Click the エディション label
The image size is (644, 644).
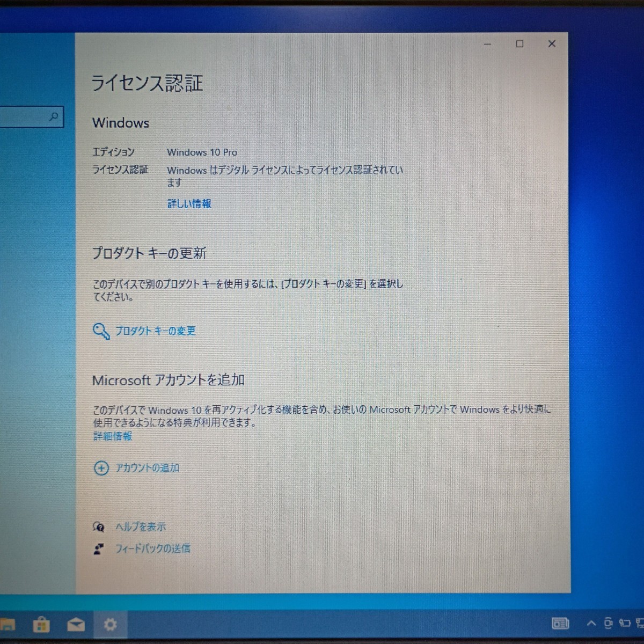[x=113, y=152]
